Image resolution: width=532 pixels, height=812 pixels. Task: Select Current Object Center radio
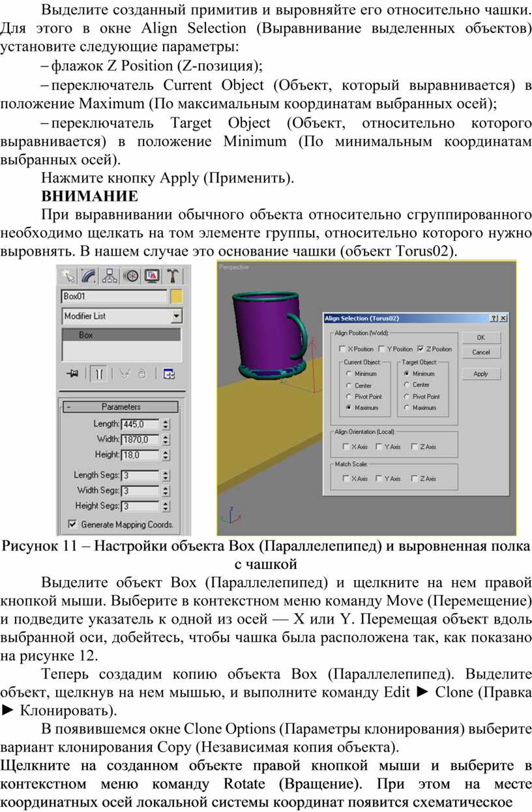click(349, 386)
